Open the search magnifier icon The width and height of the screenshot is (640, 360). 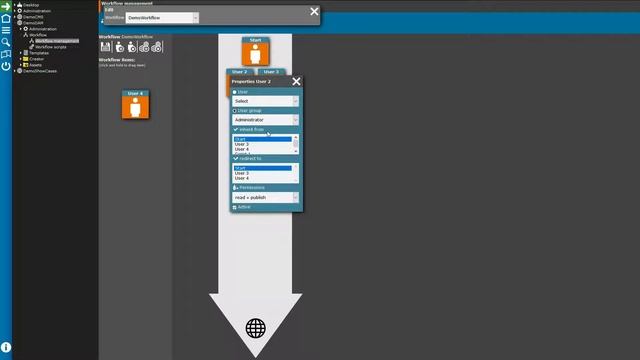[6, 42]
